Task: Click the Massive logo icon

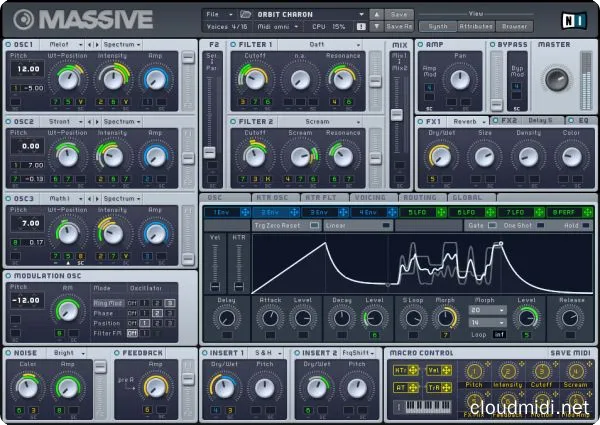Action: 24,19
